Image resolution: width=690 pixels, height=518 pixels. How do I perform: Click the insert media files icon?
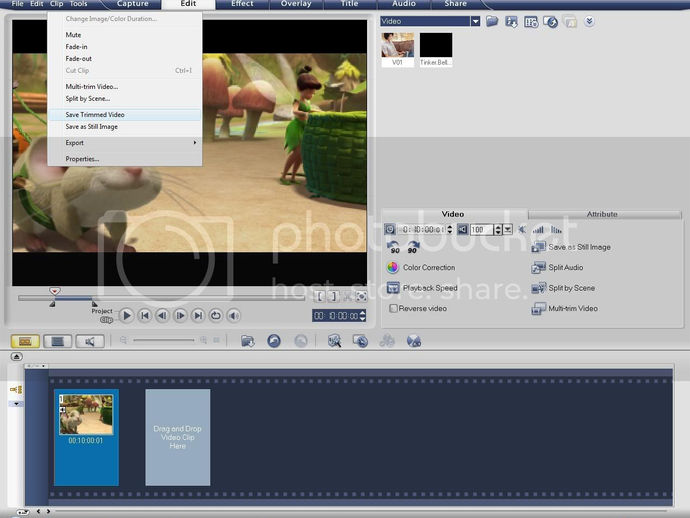(x=248, y=341)
